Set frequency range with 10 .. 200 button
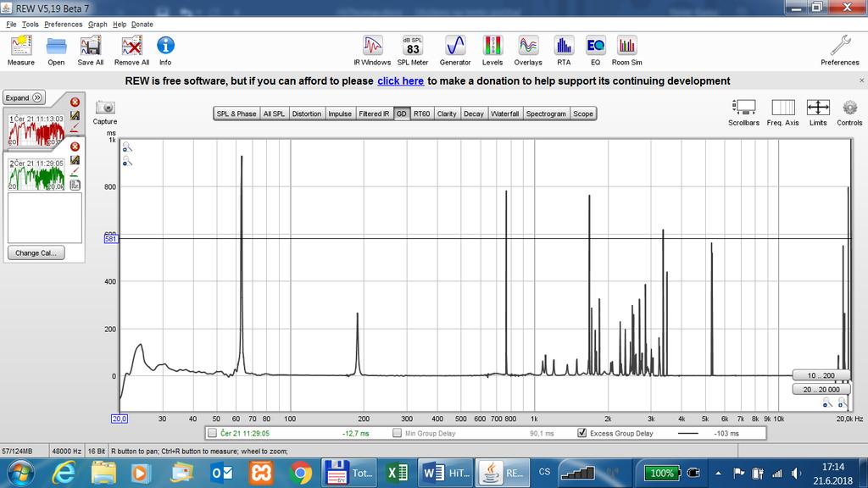868x488 pixels. coord(821,375)
